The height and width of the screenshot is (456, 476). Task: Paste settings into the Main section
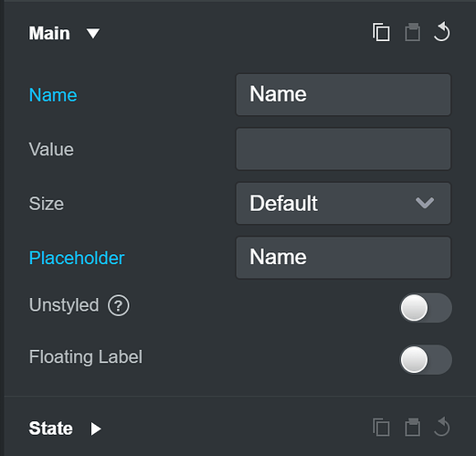pyautogui.click(x=412, y=32)
